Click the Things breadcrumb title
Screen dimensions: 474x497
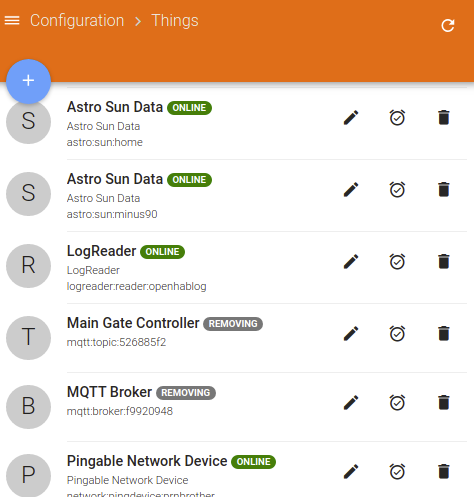tap(175, 21)
